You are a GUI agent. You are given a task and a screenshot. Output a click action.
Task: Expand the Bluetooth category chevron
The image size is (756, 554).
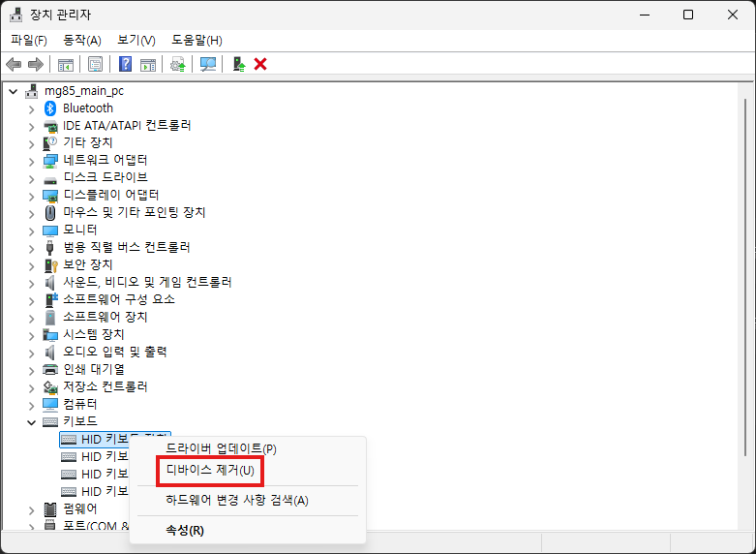tap(32, 109)
